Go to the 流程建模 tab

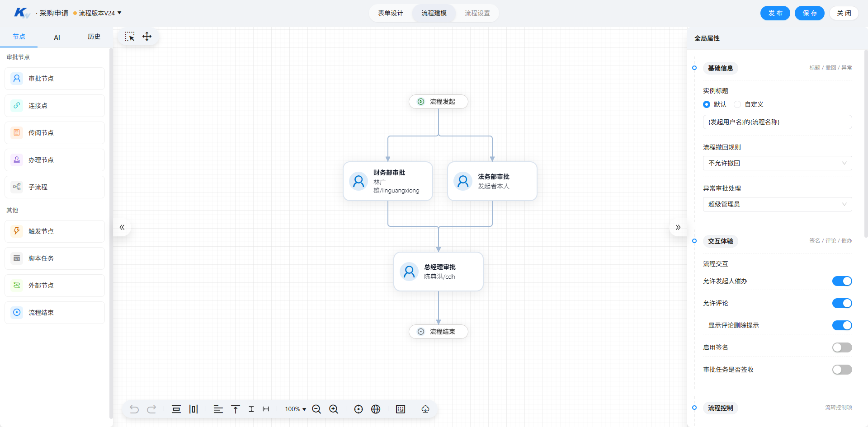coord(434,13)
